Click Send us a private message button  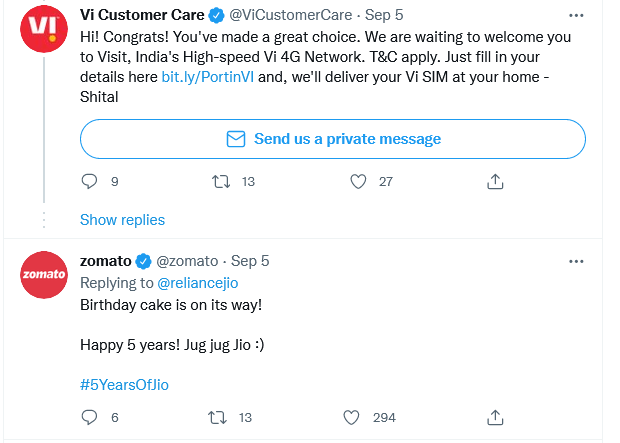[333, 139]
